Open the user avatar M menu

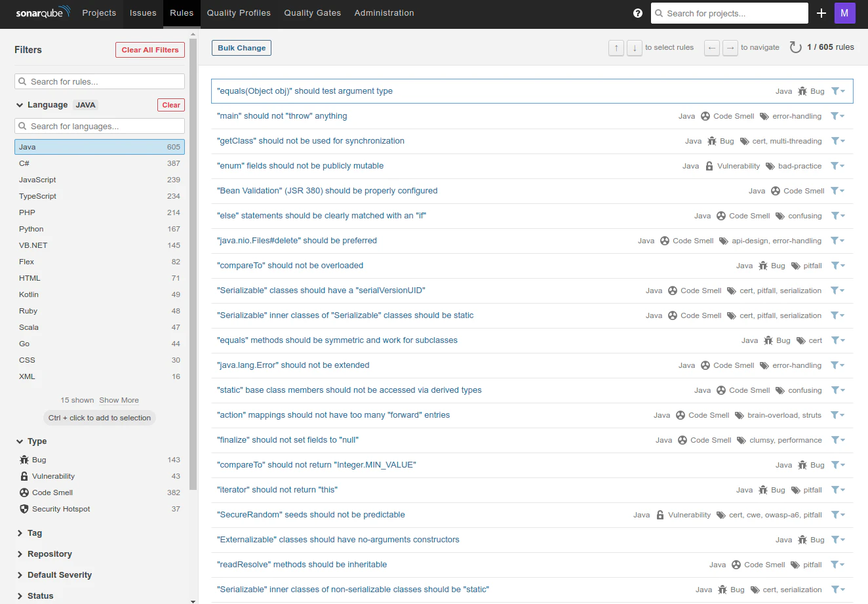tap(844, 13)
